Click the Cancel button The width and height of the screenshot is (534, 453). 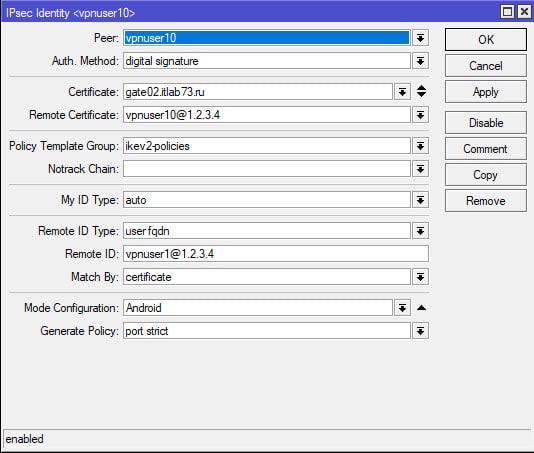tap(486, 66)
